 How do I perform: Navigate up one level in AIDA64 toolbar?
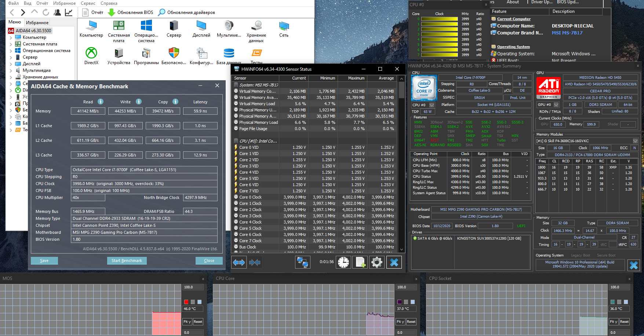click(34, 12)
